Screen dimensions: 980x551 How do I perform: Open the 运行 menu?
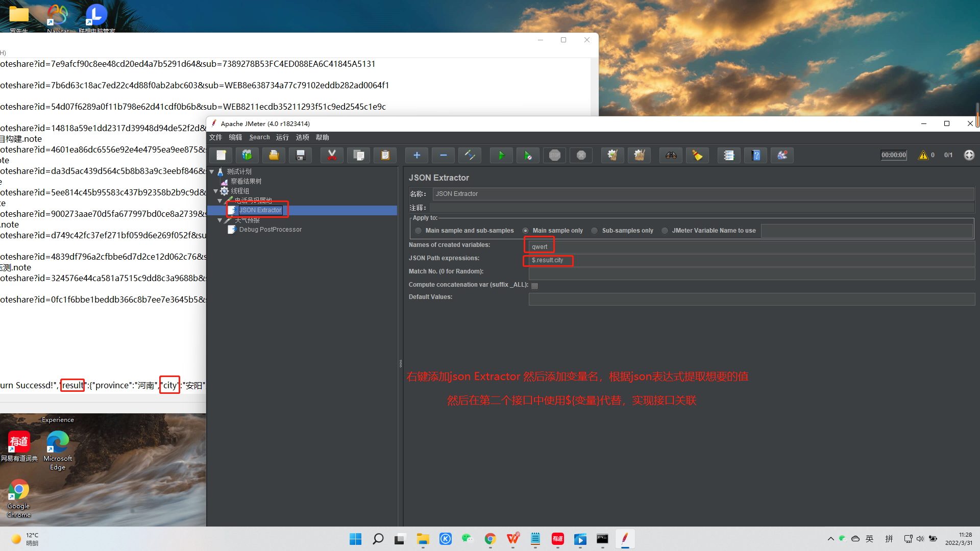click(x=282, y=137)
